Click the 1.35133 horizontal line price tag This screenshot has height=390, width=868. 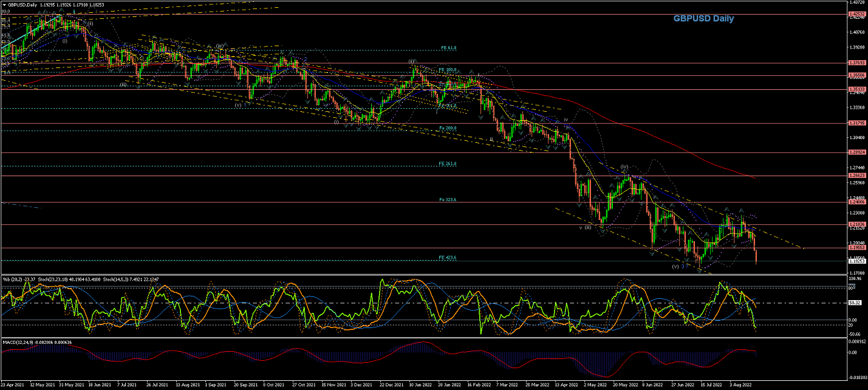pos(858,89)
